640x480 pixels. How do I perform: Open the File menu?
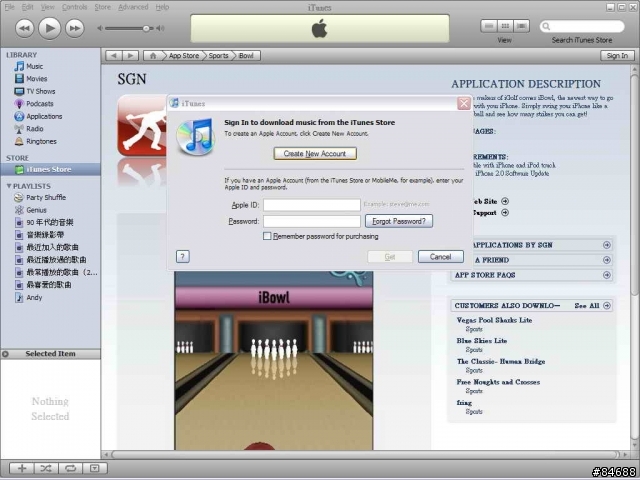click(x=9, y=7)
